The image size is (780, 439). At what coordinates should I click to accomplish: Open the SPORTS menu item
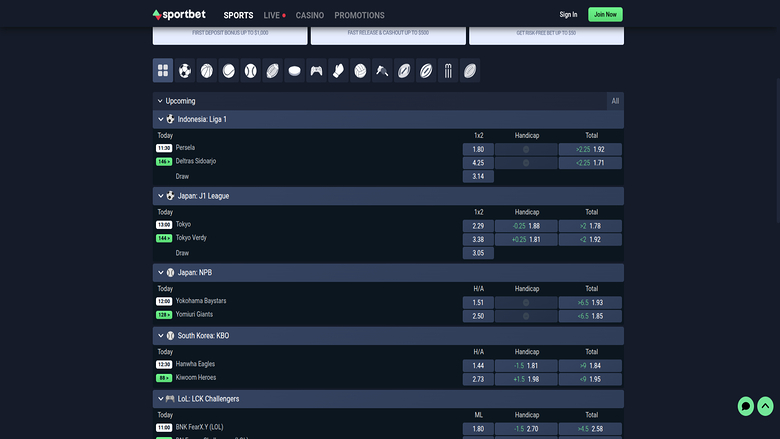[x=238, y=15]
